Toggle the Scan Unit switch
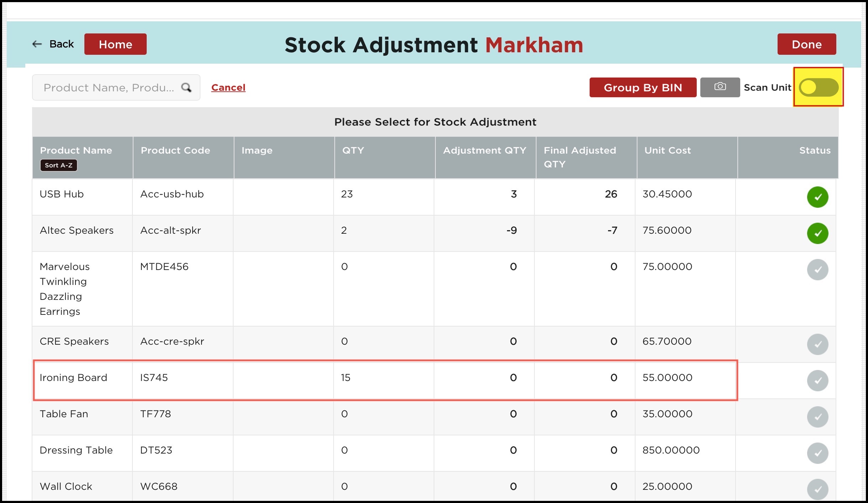The width and height of the screenshot is (868, 503). point(818,87)
